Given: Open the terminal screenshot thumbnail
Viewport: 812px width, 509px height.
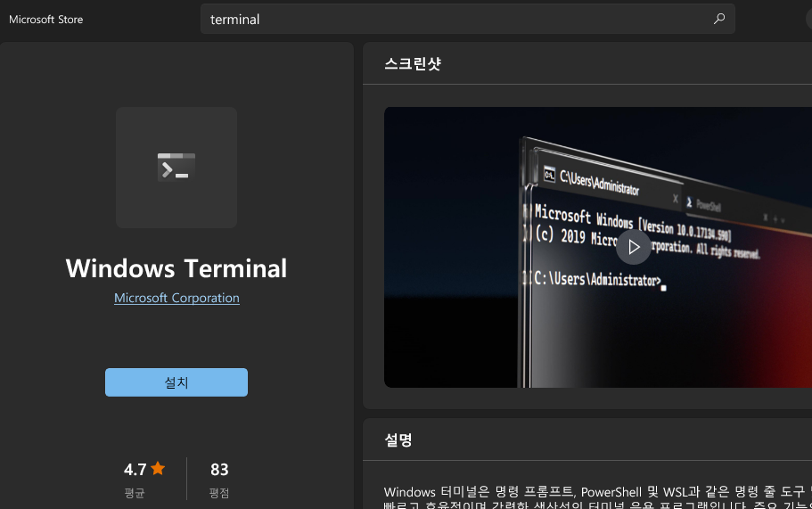Looking at the screenshot, I should [598, 248].
